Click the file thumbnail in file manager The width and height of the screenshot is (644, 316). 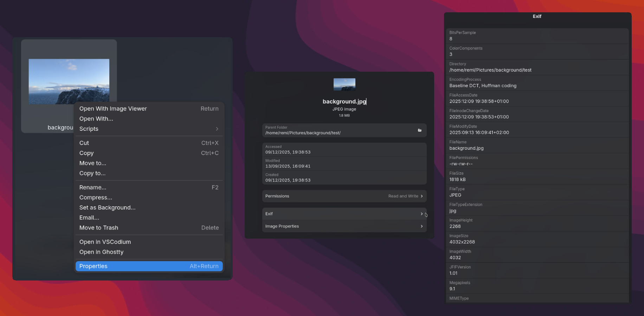pyautogui.click(x=69, y=81)
